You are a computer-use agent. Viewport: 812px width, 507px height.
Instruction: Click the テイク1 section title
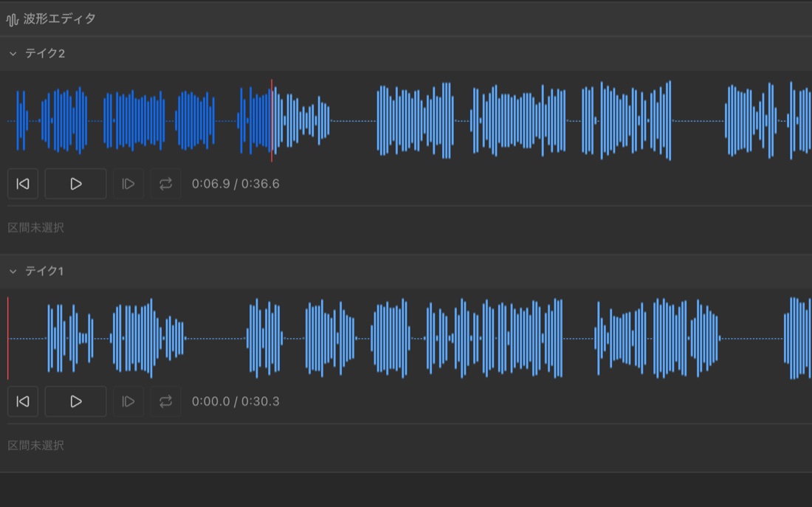point(44,271)
